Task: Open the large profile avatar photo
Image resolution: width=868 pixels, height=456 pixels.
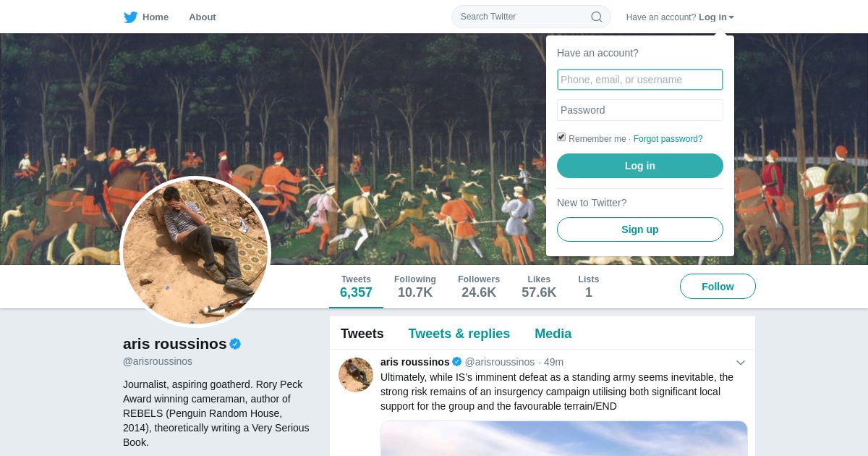Action: coord(195,252)
